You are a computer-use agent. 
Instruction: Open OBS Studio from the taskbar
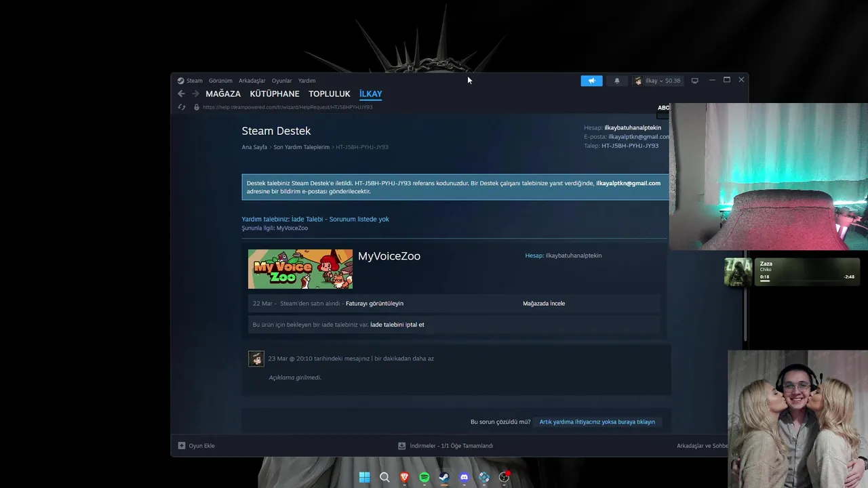[504, 477]
